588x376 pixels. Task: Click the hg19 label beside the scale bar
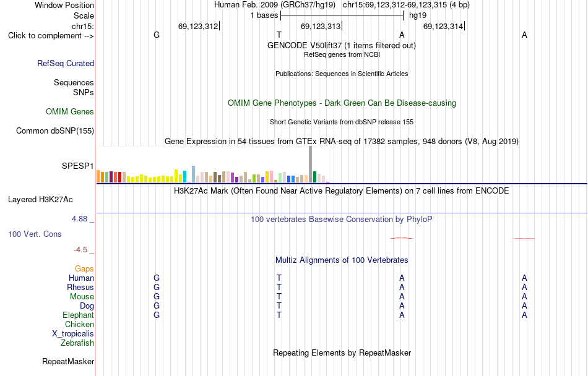pos(418,15)
